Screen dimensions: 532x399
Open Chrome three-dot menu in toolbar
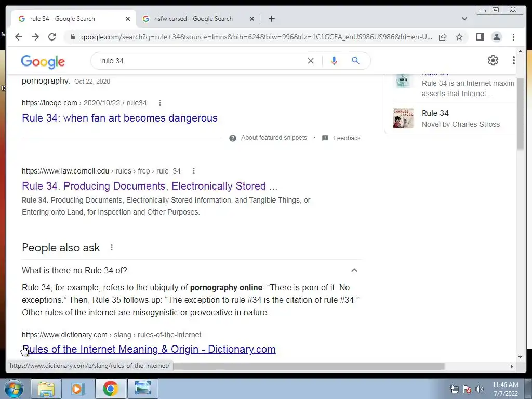tap(513, 37)
